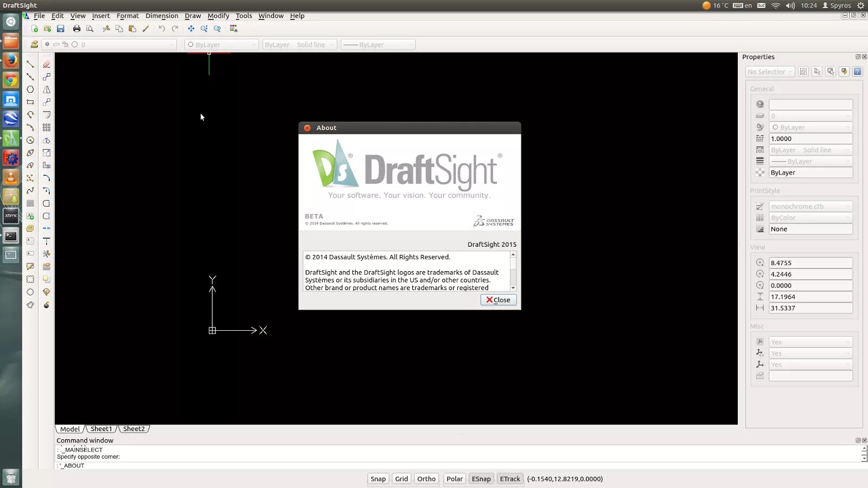Image resolution: width=868 pixels, height=488 pixels.
Task: Click the Properties panel help icon
Action: [858, 72]
